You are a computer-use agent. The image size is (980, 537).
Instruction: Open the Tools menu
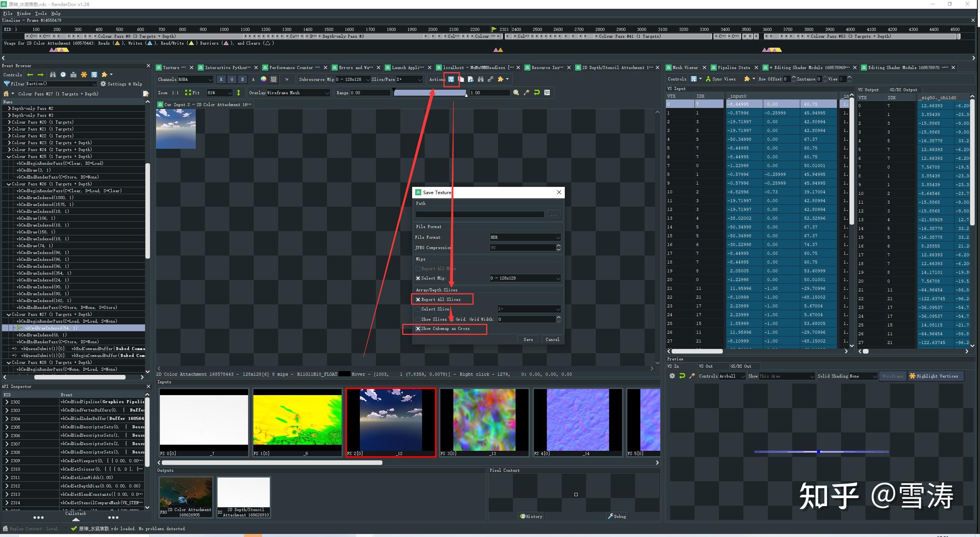(x=40, y=13)
